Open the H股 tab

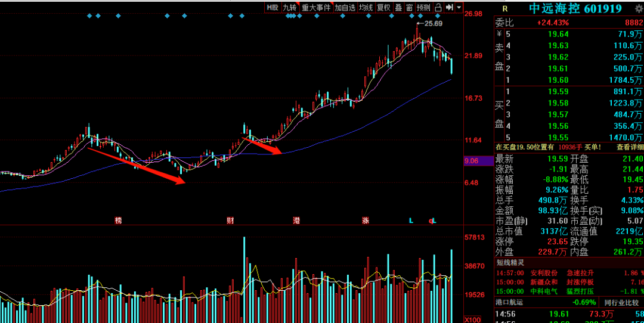tap(273, 8)
